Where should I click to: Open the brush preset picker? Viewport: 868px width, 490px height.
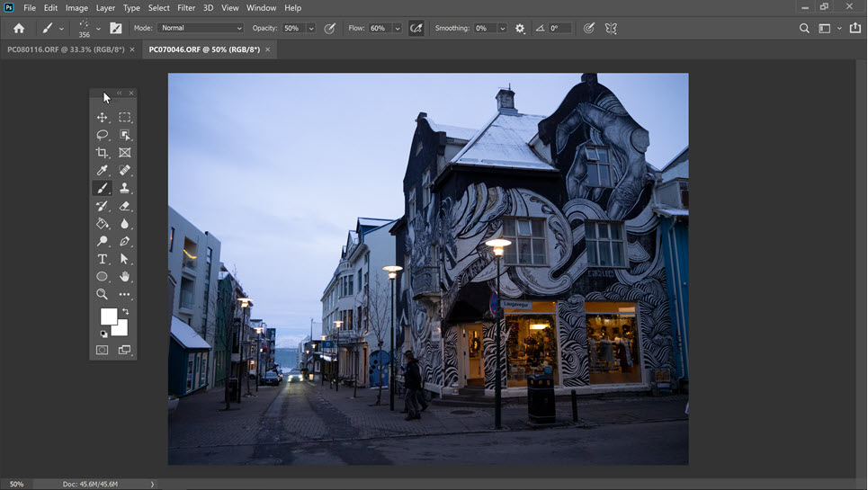pyautogui.click(x=98, y=28)
